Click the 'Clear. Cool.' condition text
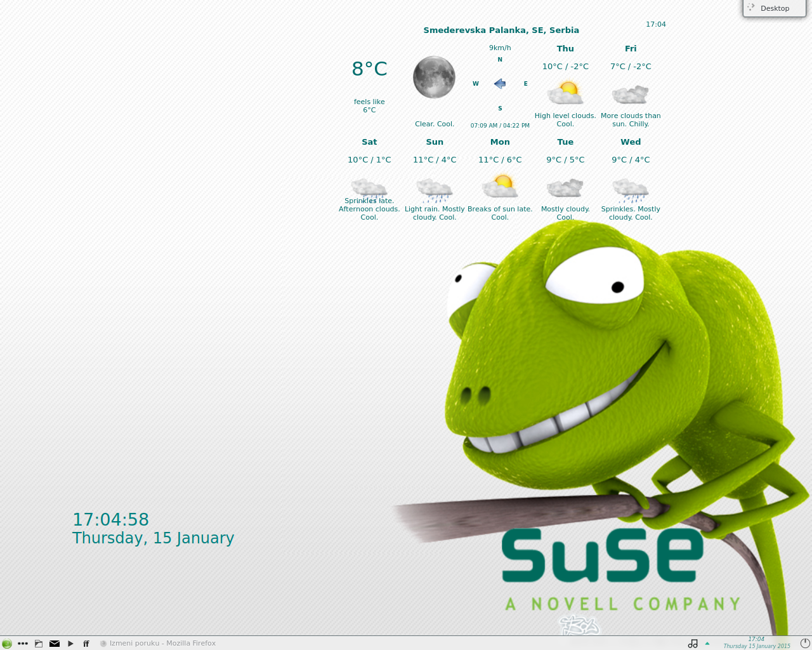Screen dimensions: 812x650 point(435,124)
